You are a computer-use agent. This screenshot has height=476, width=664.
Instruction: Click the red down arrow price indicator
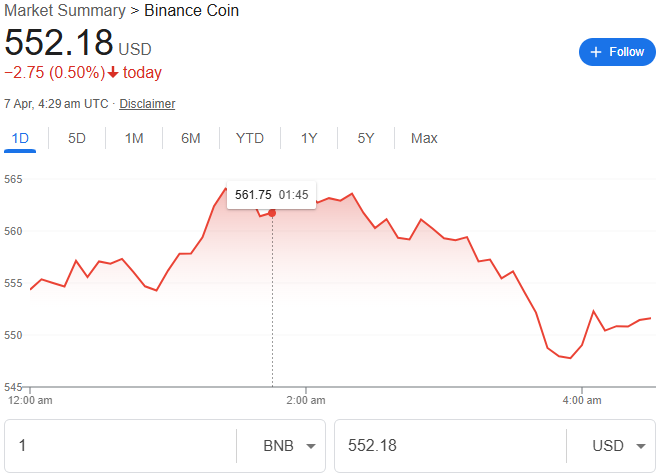[x=113, y=72]
